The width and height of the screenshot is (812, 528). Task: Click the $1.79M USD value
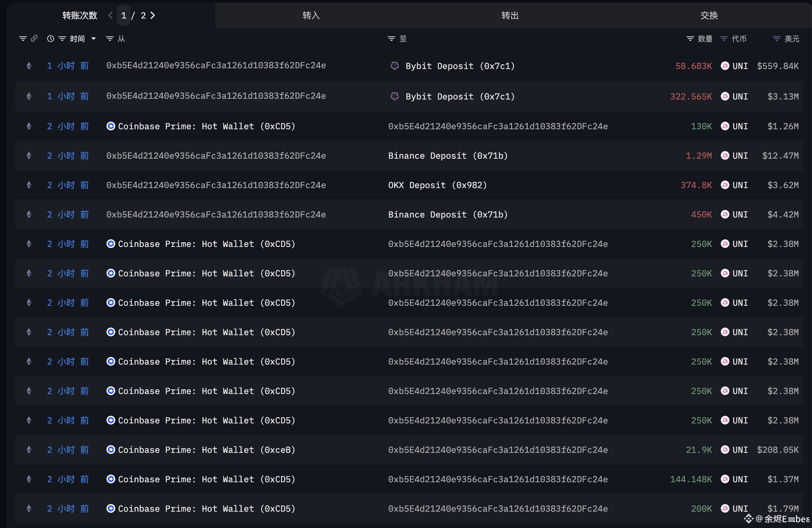(x=783, y=509)
